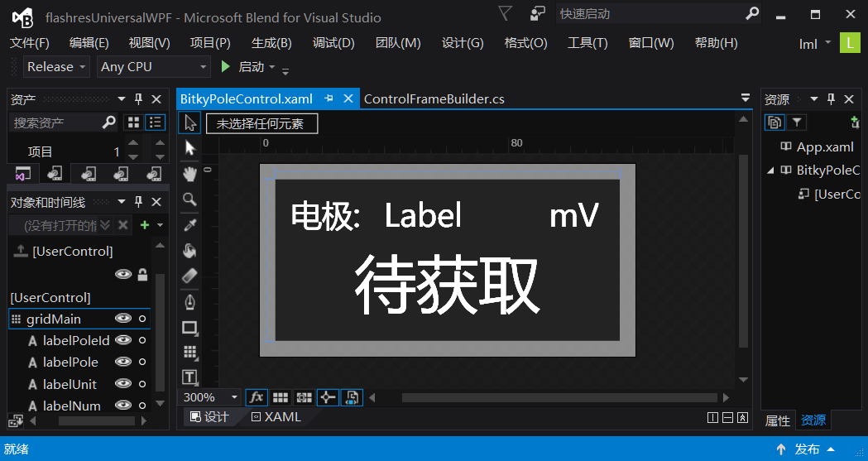This screenshot has height=461, width=868.
Task: Select the Grid layout panel tool
Action: [x=189, y=353]
